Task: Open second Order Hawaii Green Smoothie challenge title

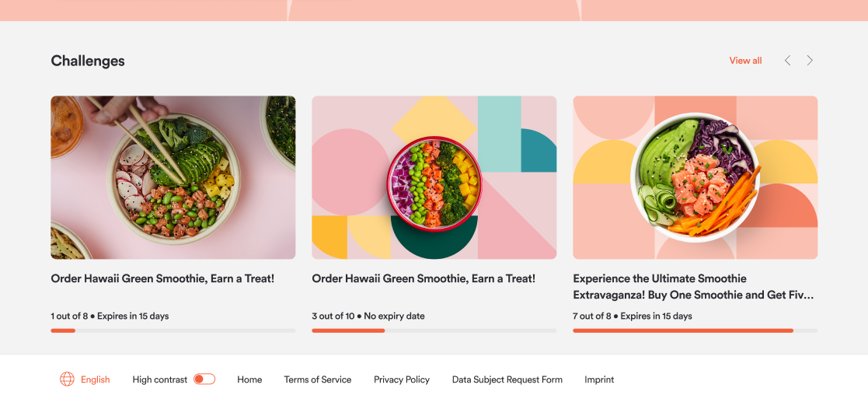Action: pyautogui.click(x=424, y=279)
